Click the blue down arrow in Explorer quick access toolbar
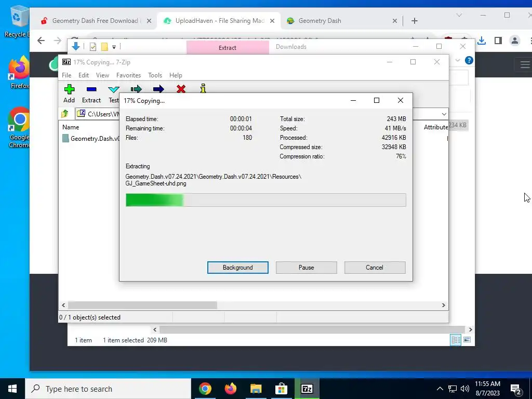This screenshot has height=399, width=532. pyautogui.click(x=76, y=46)
